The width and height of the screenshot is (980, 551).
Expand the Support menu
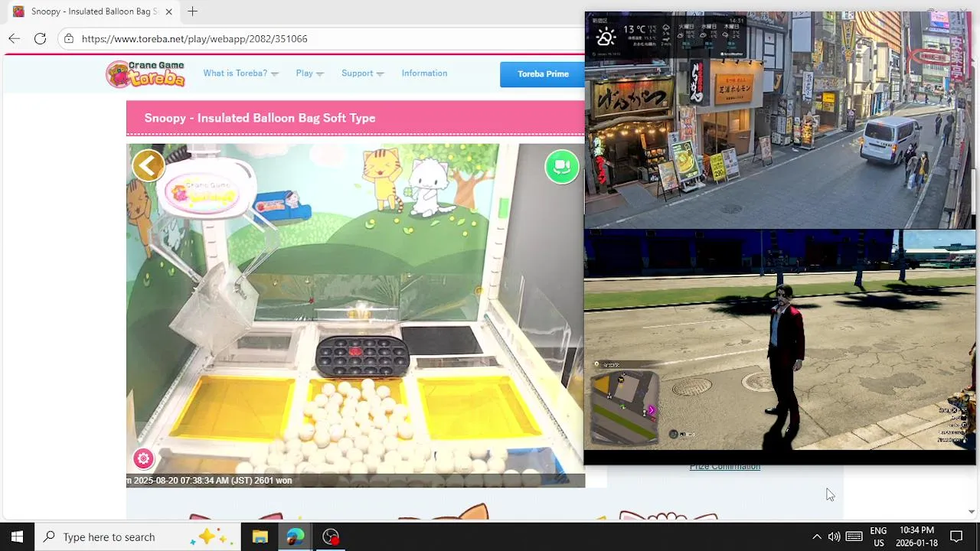pyautogui.click(x=362, y=73)
